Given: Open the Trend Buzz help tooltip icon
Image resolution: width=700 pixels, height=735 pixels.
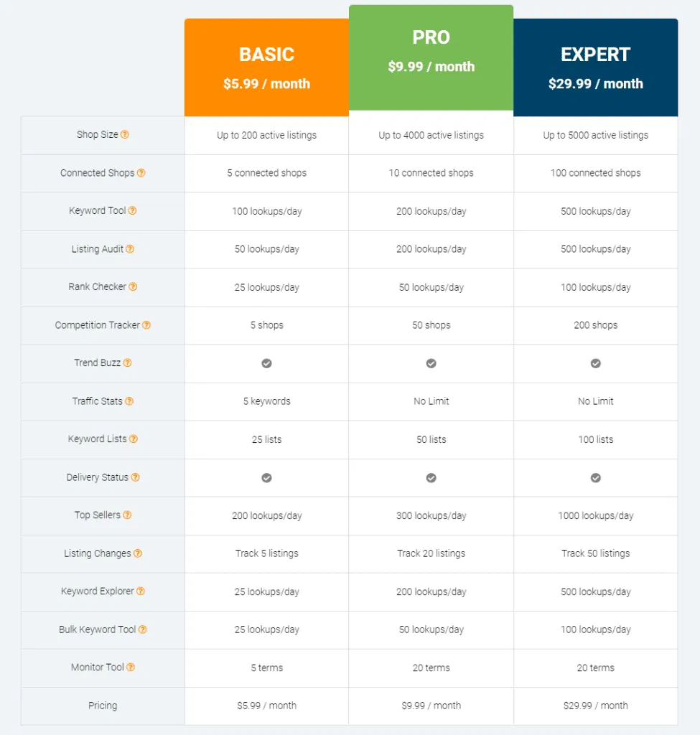Looking at the screenshot, I should pos(126,363).
